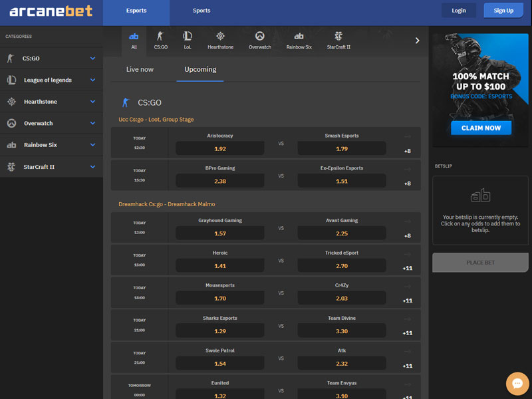Show +8 markets for BPro Gaming match
The image size is (532, 399).
pyautogui.click(x=408, y=184)
